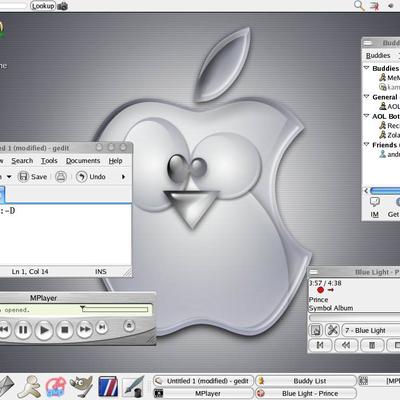The width and height of the screenshot is (400, 400).
Task: Open the preferences tools icon in music player
Action: click(332, 330)
